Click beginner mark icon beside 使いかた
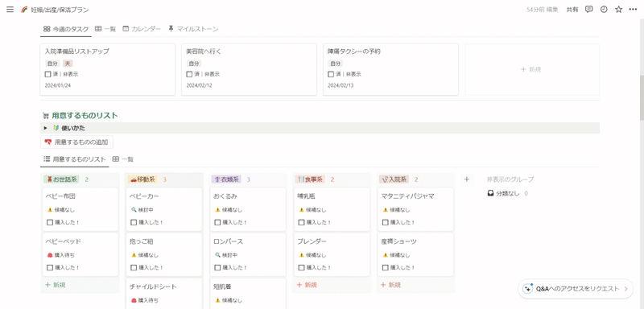 [56, 128]
